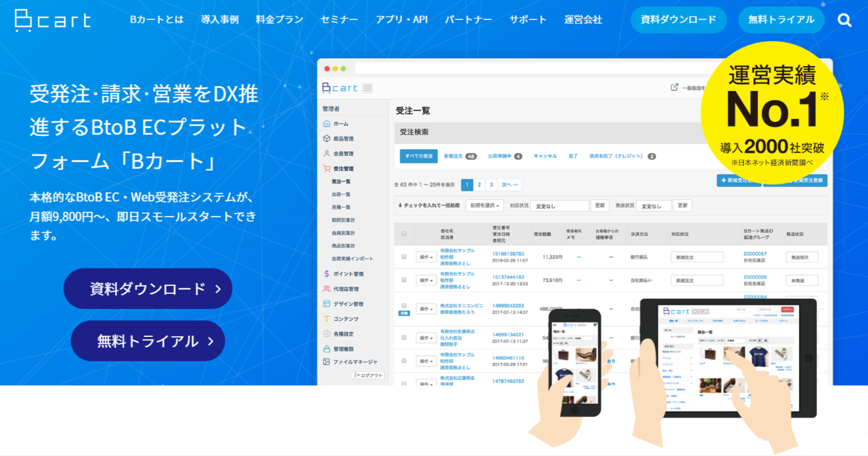The height and width of the screenshot is (456, 868).
Task: Select the すべての受注 tab
Action: click(419, 156)
